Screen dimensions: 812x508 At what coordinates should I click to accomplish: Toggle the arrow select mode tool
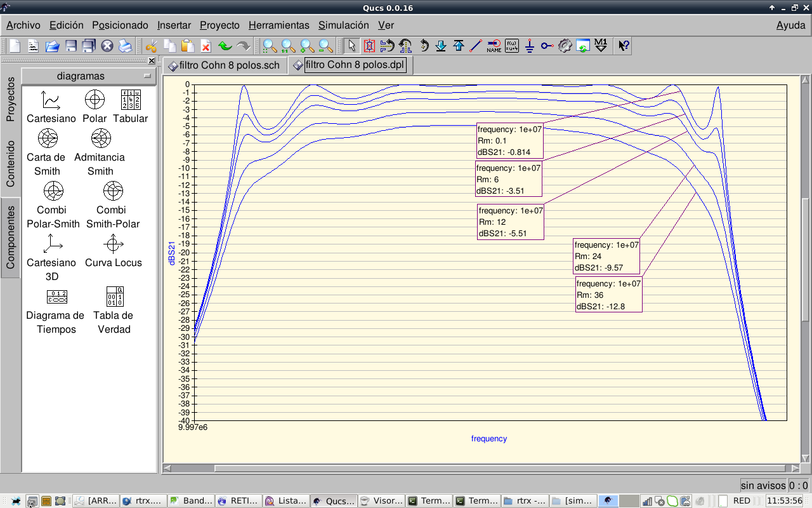coord(351,46)
